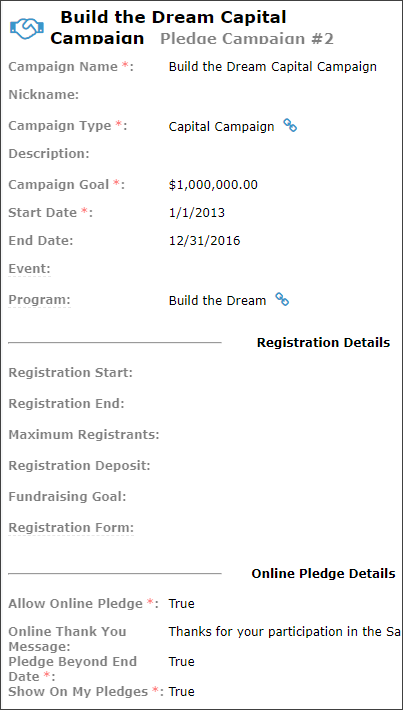Click the Build the Dream Capital Campaign title
403x710 pixels.
pos(168,27)
